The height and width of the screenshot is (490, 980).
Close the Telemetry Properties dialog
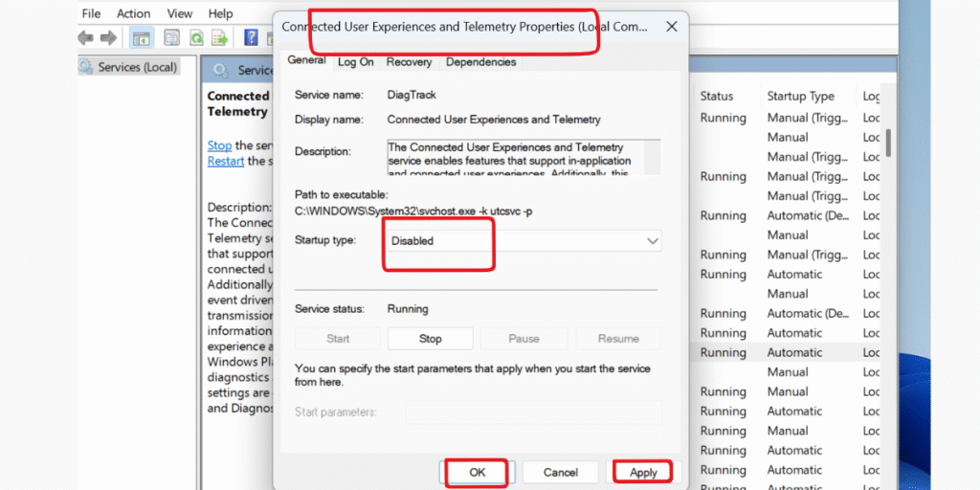(x=671, y=27)
